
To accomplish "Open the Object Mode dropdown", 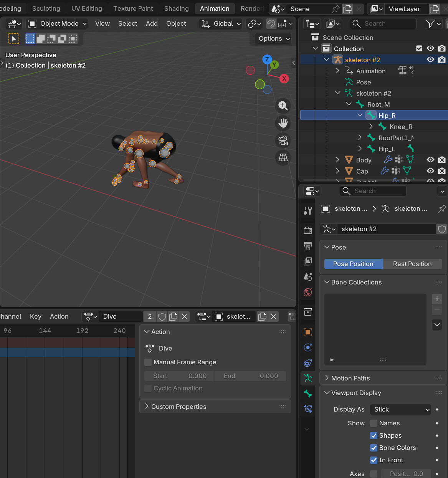I will 57,24.
